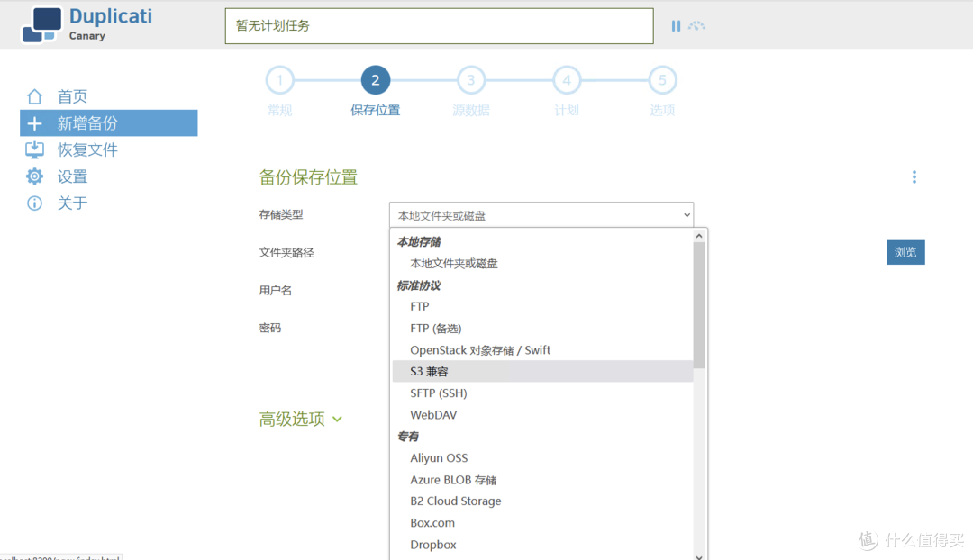The width and height of the screenshot is (973, 560).
Task: Click the info icon beside 关于
Action: (35, 203)
